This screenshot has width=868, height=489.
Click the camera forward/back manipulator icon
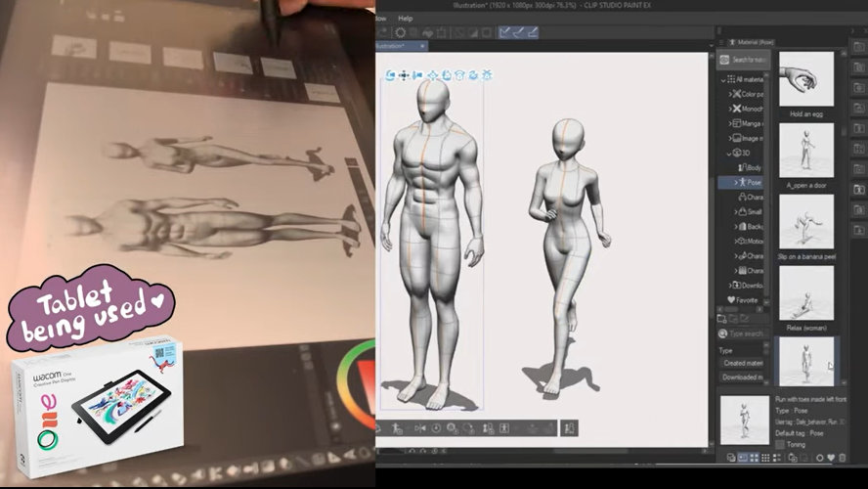(417, 75)
